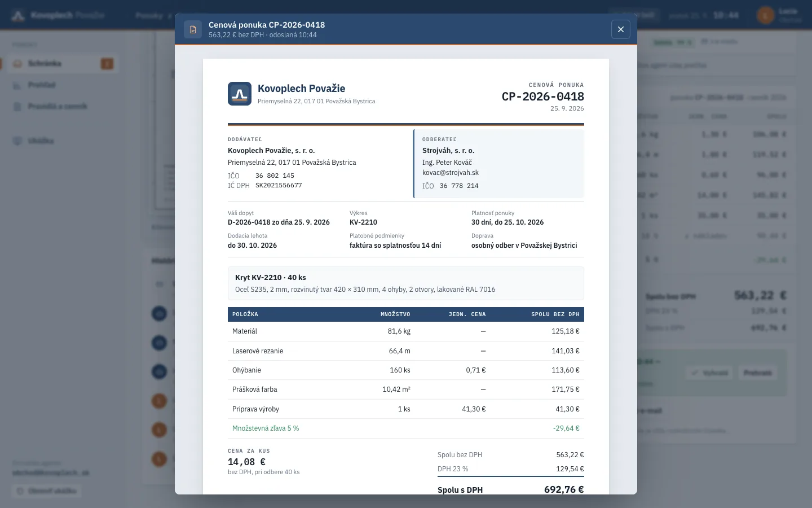Image resolution: width=812 pixels, height=508 pixels.
Task: Click the inquiry reference D-2026-0418 zo dňa 25. 9. 2026
Action: coord(279,222)
